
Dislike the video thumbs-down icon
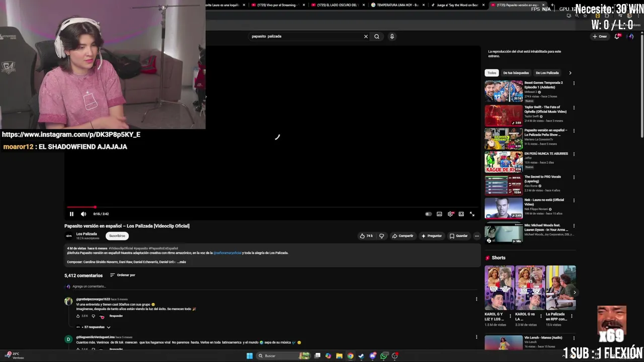pos(381,236)
